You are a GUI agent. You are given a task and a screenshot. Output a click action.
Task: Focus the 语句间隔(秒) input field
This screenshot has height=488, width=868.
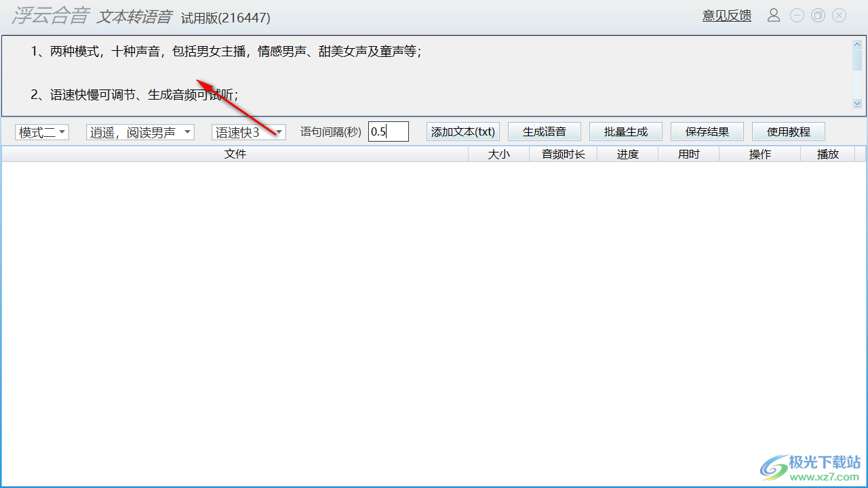coord(389,131)
